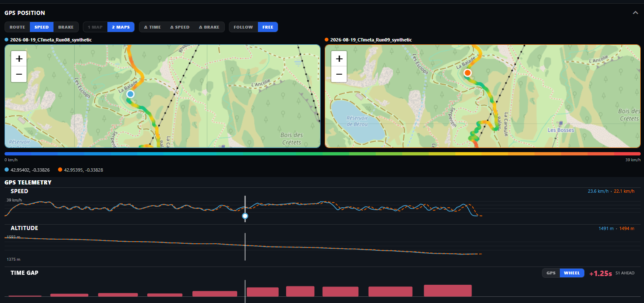Screen dimensions: 644x303
Task: Click the 1494 m altitude readout
Action: tap(627, 228)
